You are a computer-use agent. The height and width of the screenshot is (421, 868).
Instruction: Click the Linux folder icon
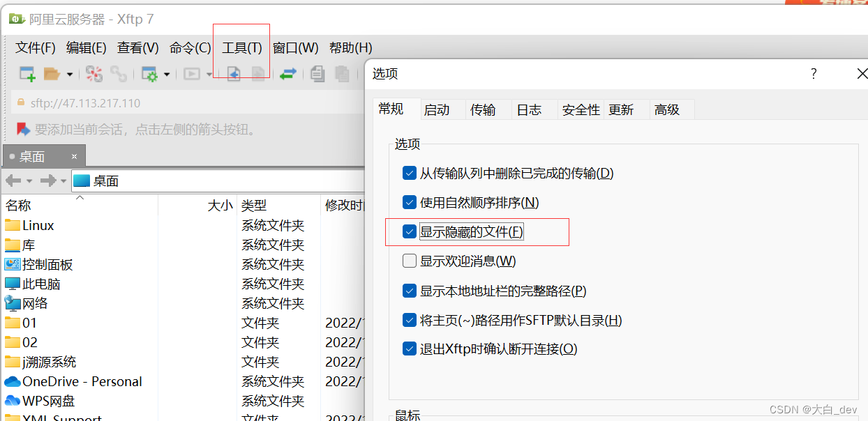pos(13,225)
